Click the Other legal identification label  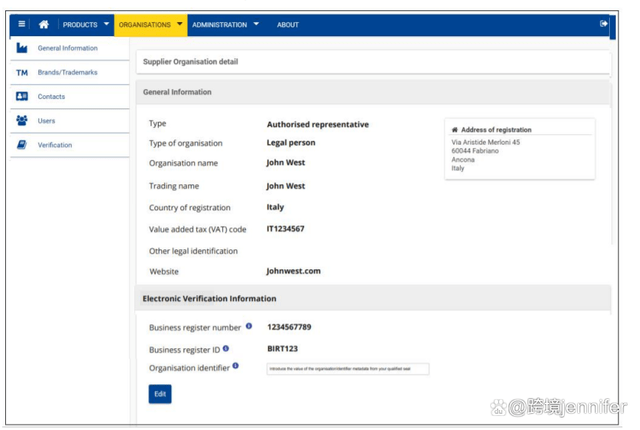tap(193, 251)
